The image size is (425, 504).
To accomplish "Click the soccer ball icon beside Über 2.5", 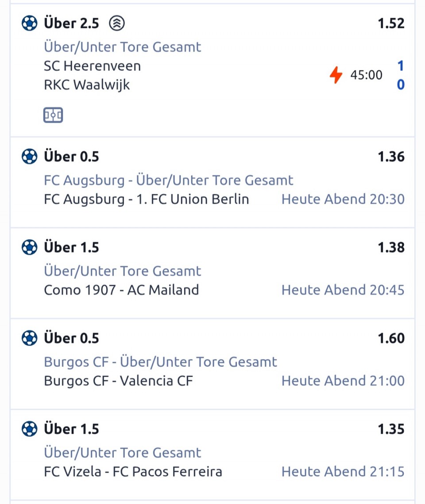I will point(30,23).
